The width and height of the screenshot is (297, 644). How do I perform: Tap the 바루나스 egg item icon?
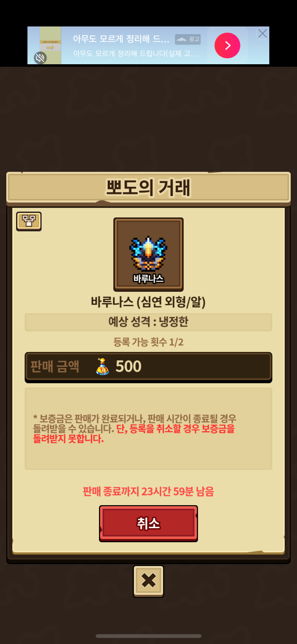[148, 254]
